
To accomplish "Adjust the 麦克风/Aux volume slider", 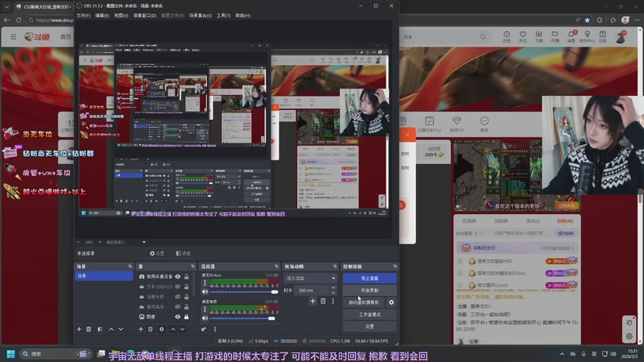I will pyautogui.click(x=244, y=292).
